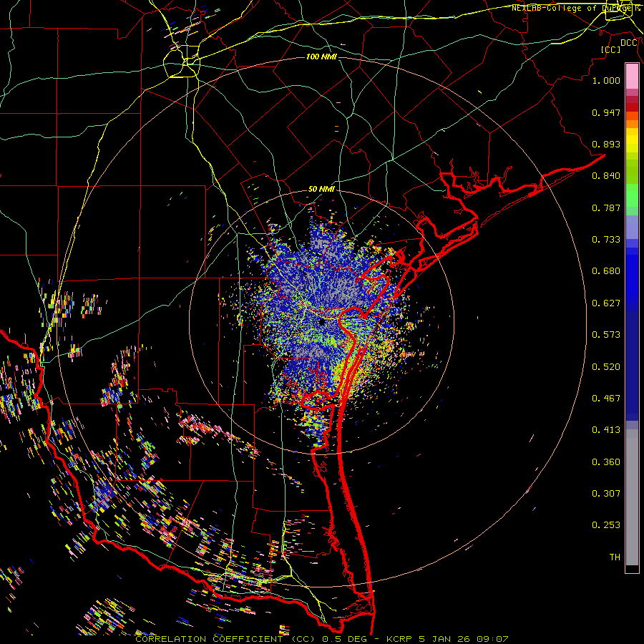644x644 pixels.
Task: Click the 0.893 scale value
Action: (606, 144)
